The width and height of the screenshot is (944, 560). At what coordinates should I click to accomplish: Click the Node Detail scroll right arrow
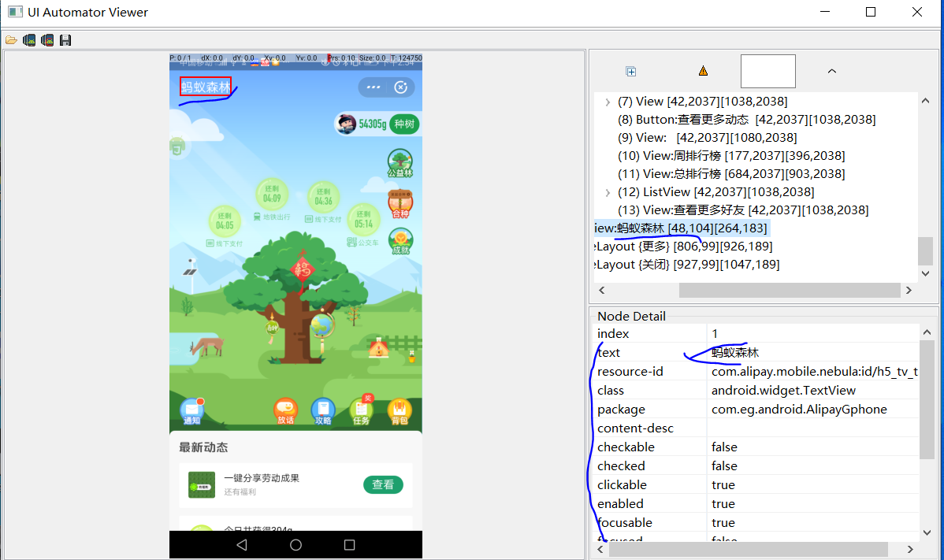click(x=910, y=549)
